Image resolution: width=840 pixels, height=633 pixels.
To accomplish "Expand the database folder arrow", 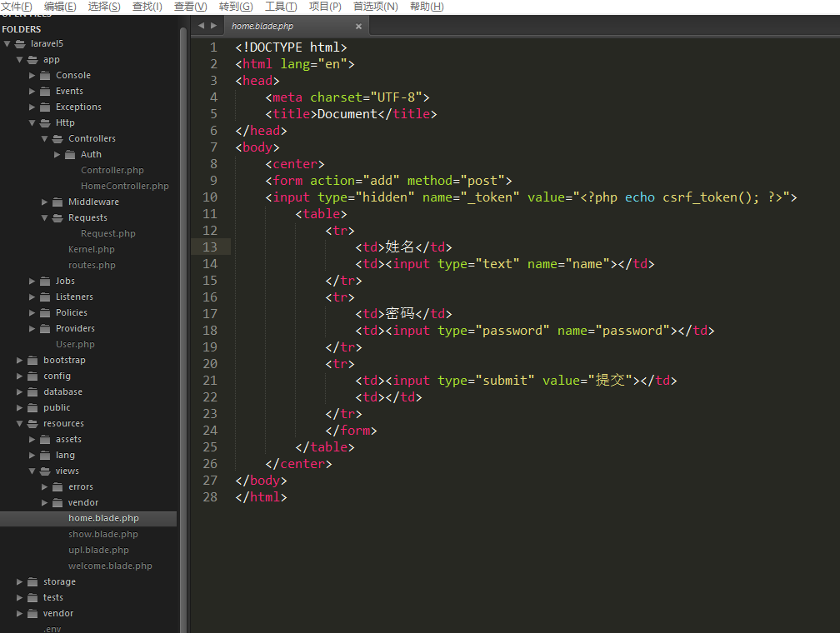I will coord(19,391).
